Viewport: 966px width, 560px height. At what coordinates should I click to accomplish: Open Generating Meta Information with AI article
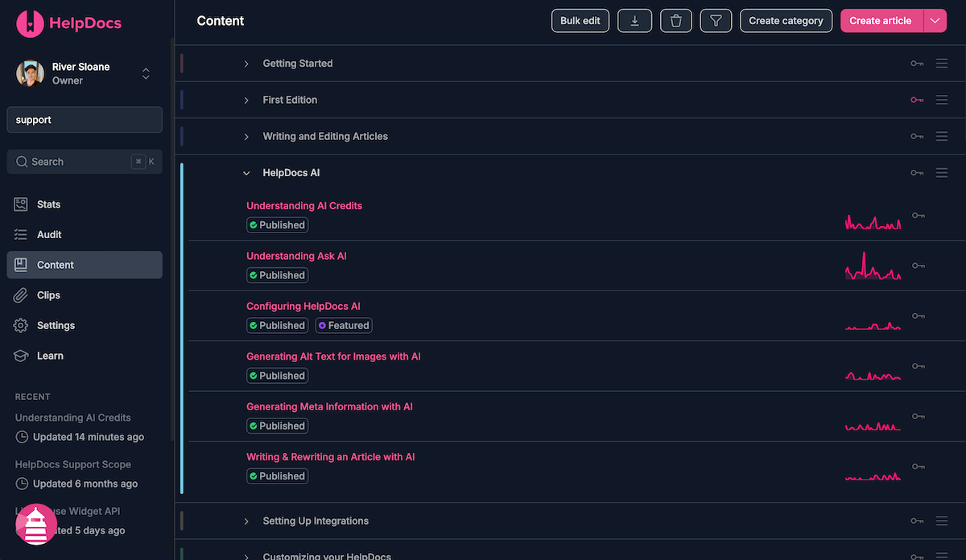coord(329,407)
